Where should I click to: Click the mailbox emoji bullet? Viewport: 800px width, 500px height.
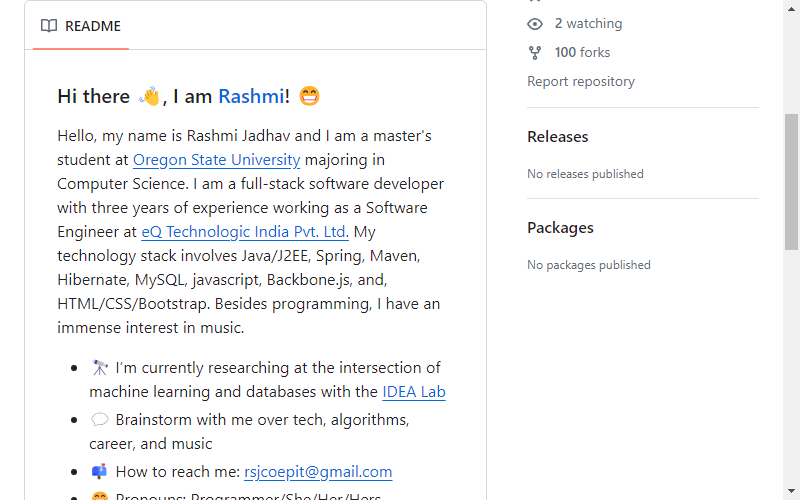99,471
